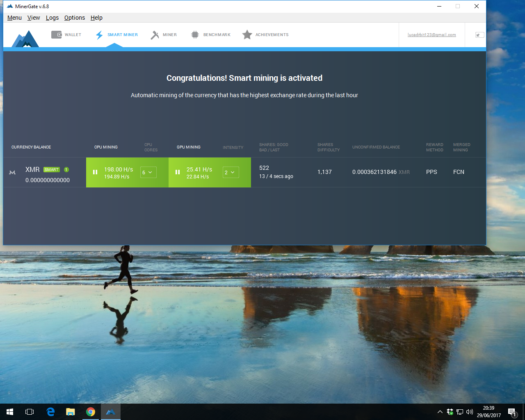This screenshot has width=525, height=420.
Task: Click the FCN merged mining value
Action: (x=459, y=172)
